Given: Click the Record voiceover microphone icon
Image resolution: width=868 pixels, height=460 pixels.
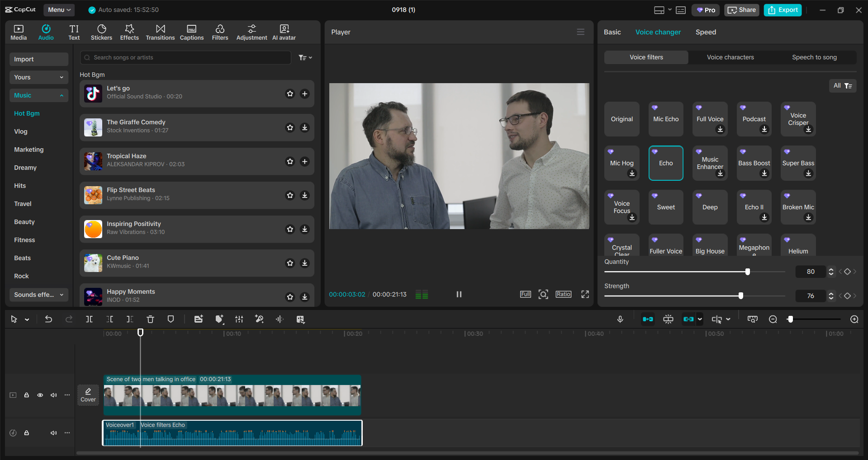Looking at the screenshot, I should pos(620,319).
